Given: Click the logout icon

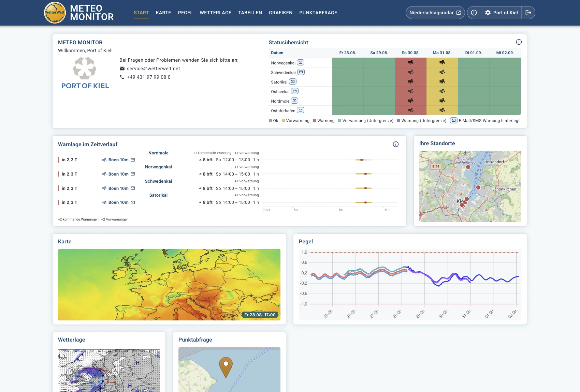Looking at the screenshot, I should coord(528,13).
